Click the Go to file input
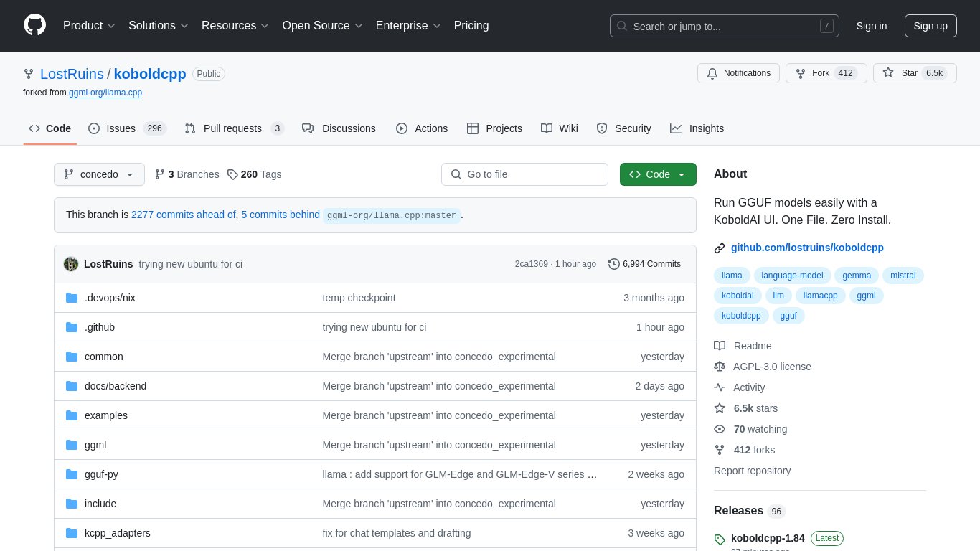The image size is (980, 551). [x=524, y=174]
